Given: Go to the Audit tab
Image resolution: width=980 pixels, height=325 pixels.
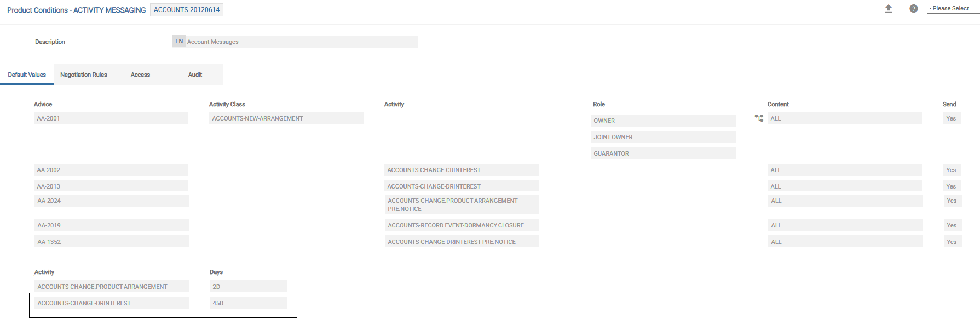Looking at the screenshot, I should (195, 75).
